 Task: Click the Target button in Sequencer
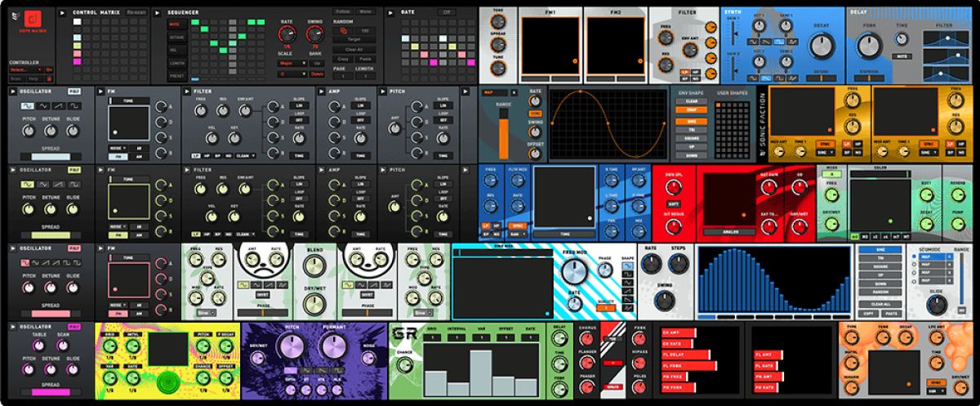354,39
